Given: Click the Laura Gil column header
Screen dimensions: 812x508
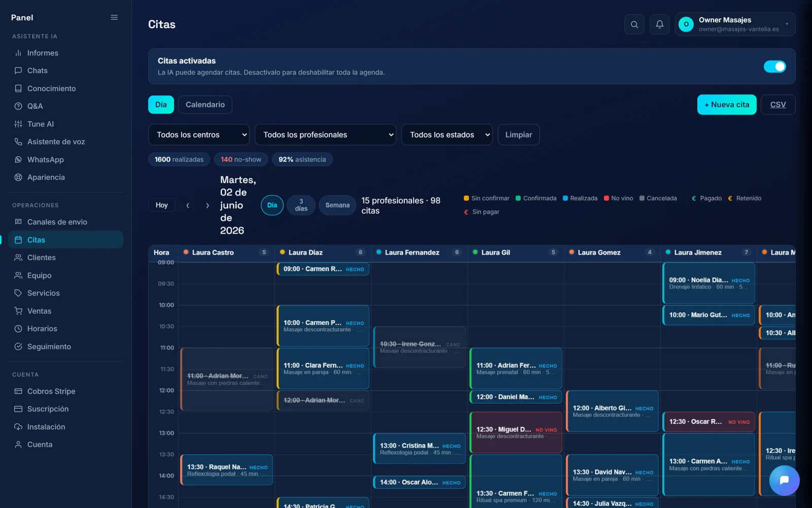Looking at the screenshot, I should (x=516, y=252).
